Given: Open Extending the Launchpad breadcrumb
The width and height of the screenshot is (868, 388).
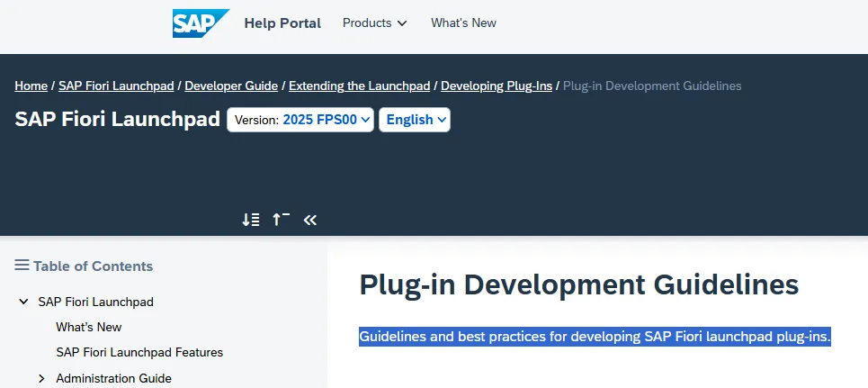Looking at the screenshot, I should coord(359,86).
